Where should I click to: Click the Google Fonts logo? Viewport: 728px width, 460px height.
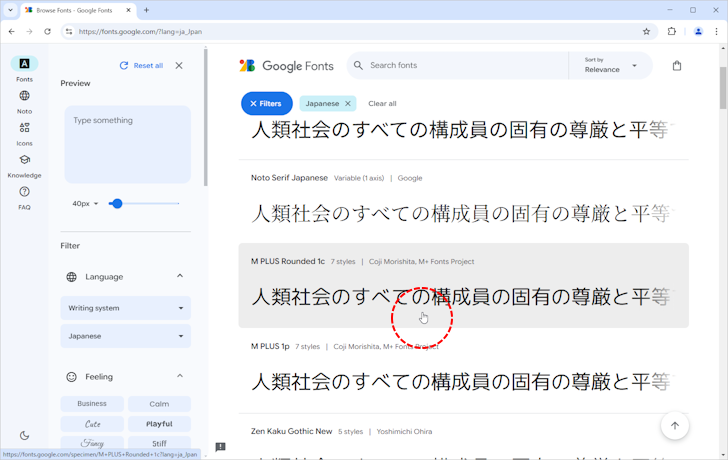click(286, 65)
